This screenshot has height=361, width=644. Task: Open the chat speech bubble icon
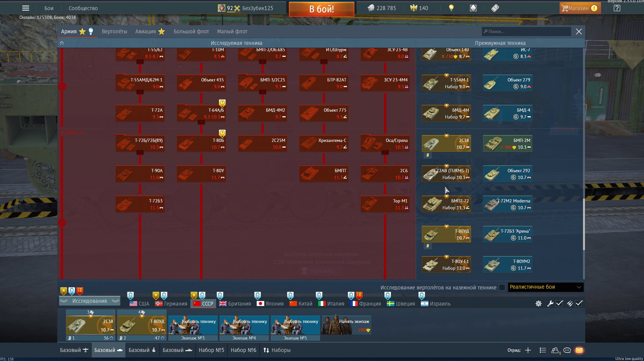click(567, 350)
